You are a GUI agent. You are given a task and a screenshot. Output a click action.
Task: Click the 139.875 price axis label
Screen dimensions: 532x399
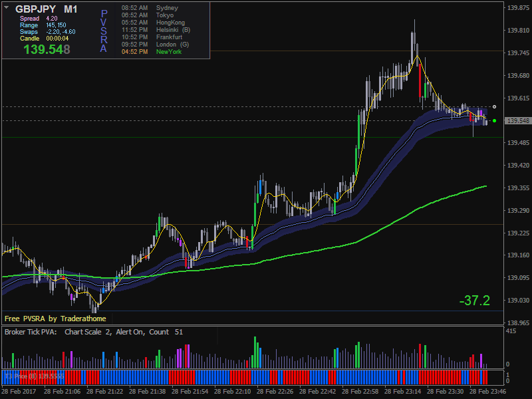518,8
